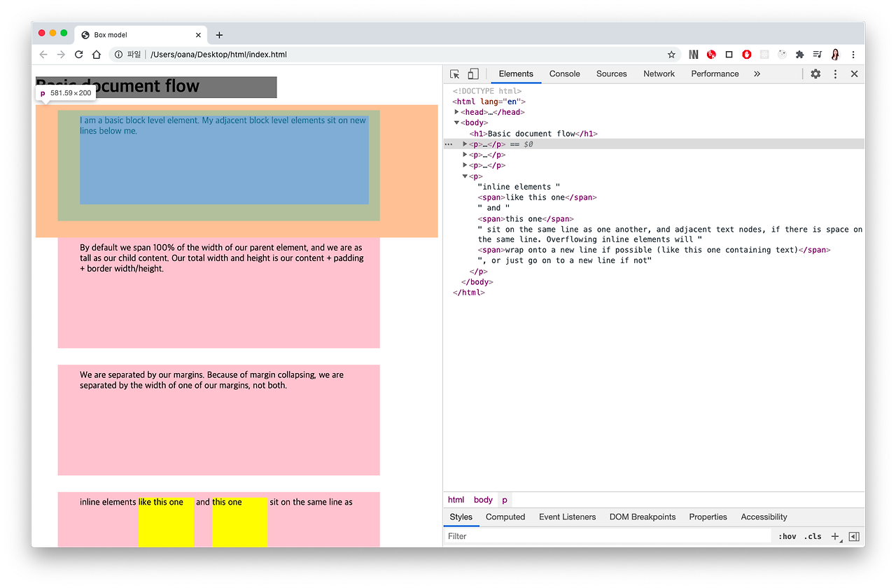Toggle the .cls element classes panel
The image size is (896, 588).
813,537
